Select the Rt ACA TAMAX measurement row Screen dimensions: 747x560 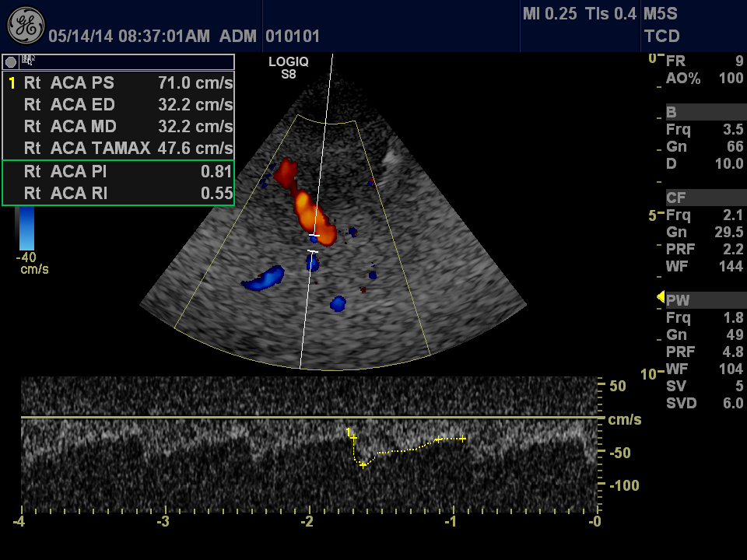(x=118, y=148)
